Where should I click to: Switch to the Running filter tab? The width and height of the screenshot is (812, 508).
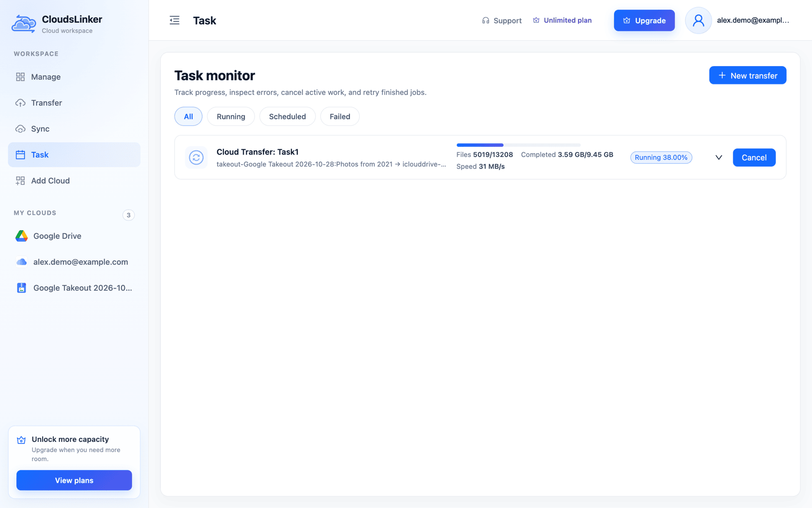231,116
